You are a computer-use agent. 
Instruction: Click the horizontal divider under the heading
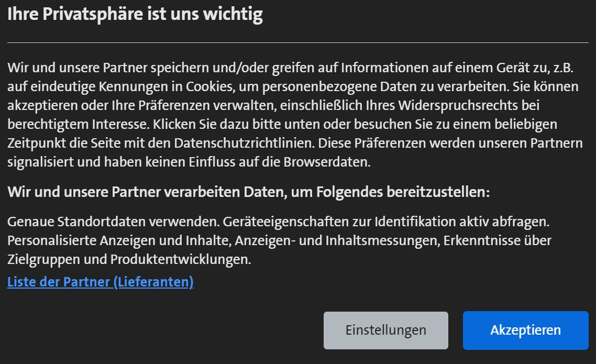[x=297, y=42]
